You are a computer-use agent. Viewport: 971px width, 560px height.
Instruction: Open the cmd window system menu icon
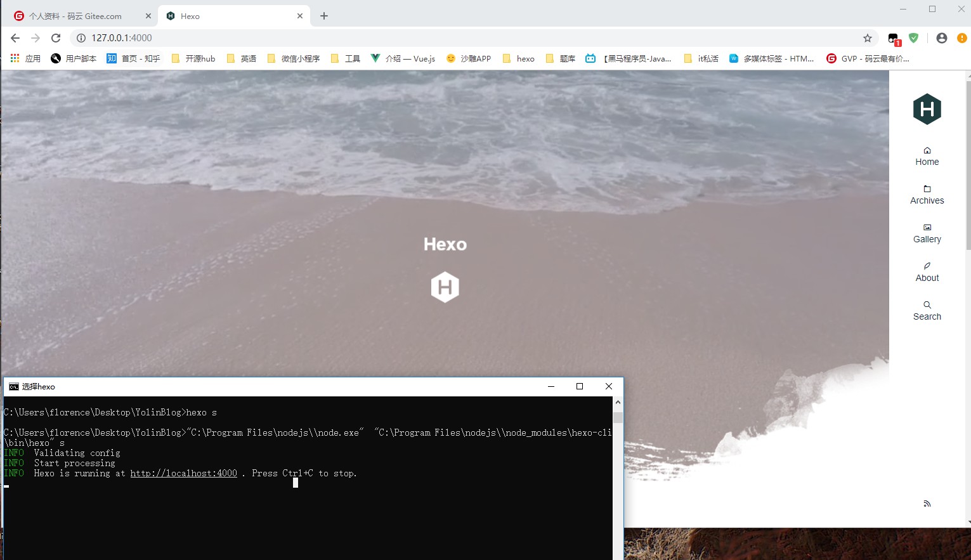tap(14, 386)
